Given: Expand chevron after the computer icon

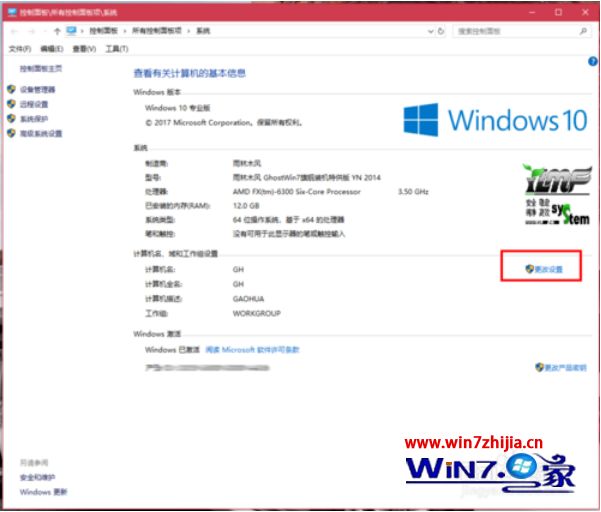Looking at the screenshot, I should coord(82,31).
